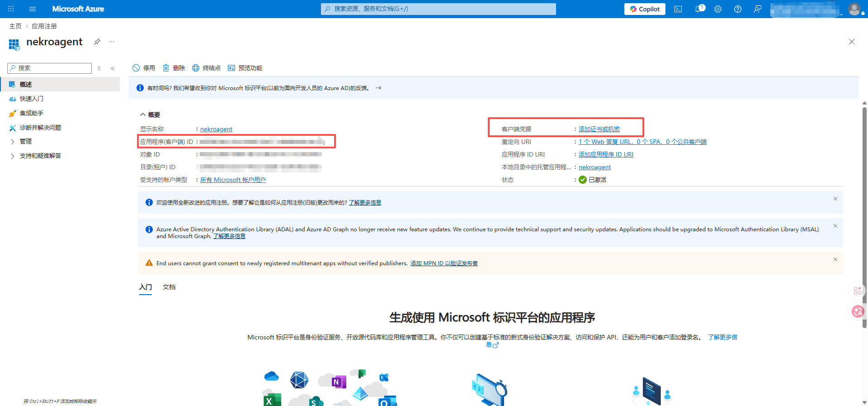The image size is (868, 406).
Task: Open the more options ellipsis next to nekroagent
Action: coord(112,42)
